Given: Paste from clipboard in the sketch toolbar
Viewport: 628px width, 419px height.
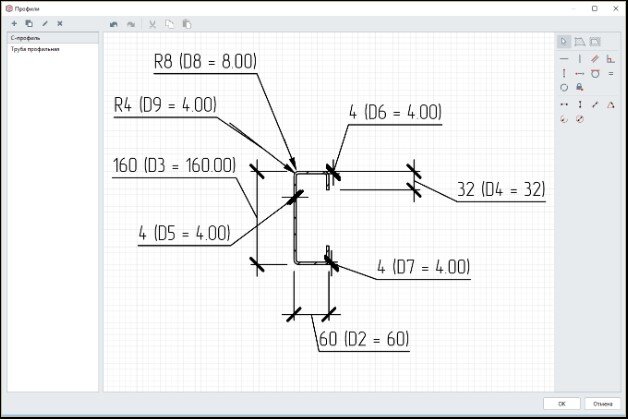Looking at the screenshot, I should pyautogui.click(x=187, y=24).
